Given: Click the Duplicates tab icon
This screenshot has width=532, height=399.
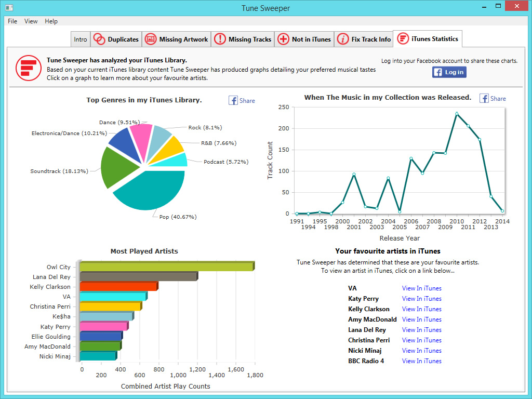Looking at the screenshot, I should point(99,39).
